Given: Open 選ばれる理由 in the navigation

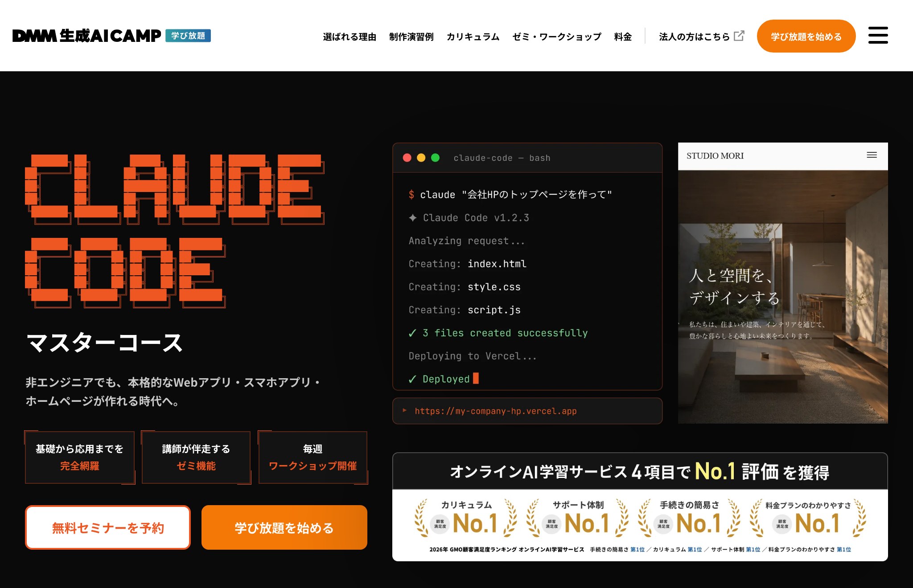Looking at the screenshot, I should (x=350, y=37).
